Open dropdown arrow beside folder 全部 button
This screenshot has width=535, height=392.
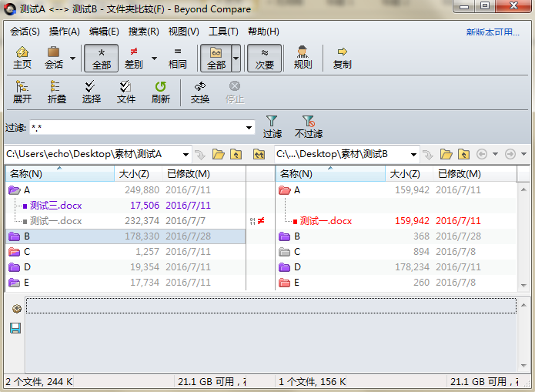point(236,58)
